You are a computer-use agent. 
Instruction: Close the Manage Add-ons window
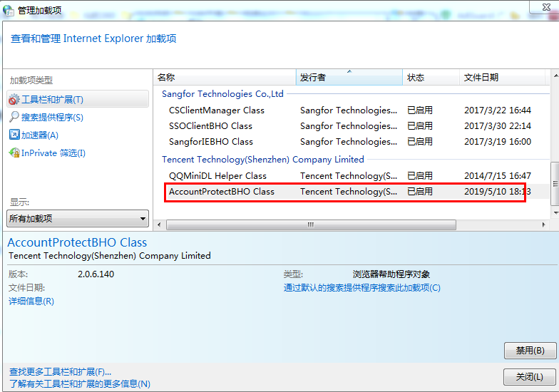point(546,7)
